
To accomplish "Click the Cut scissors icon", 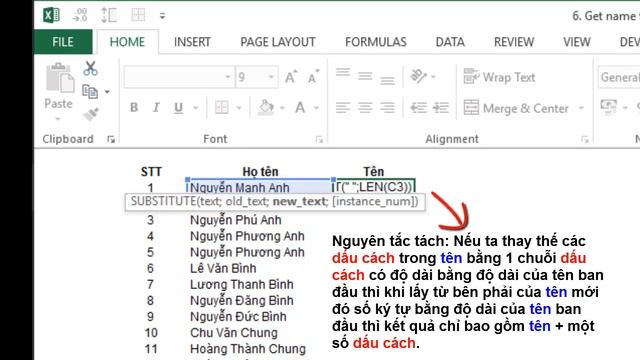I will point(90,69).
